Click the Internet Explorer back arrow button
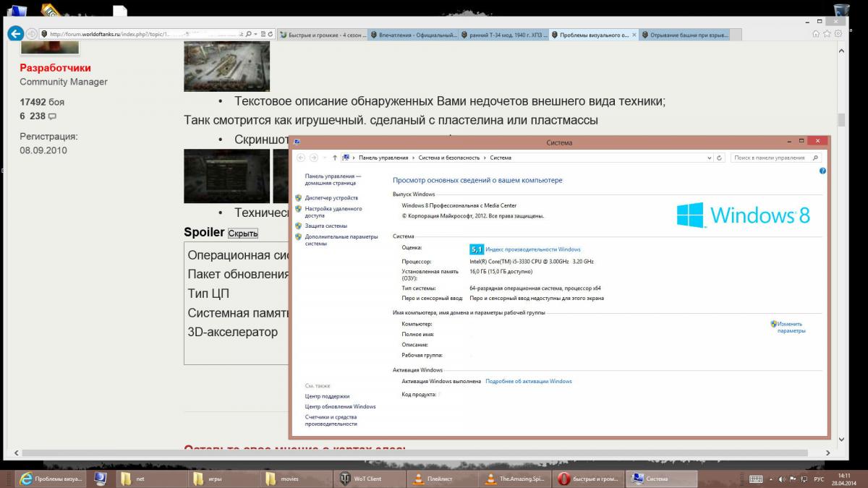 tap(15, 34)
